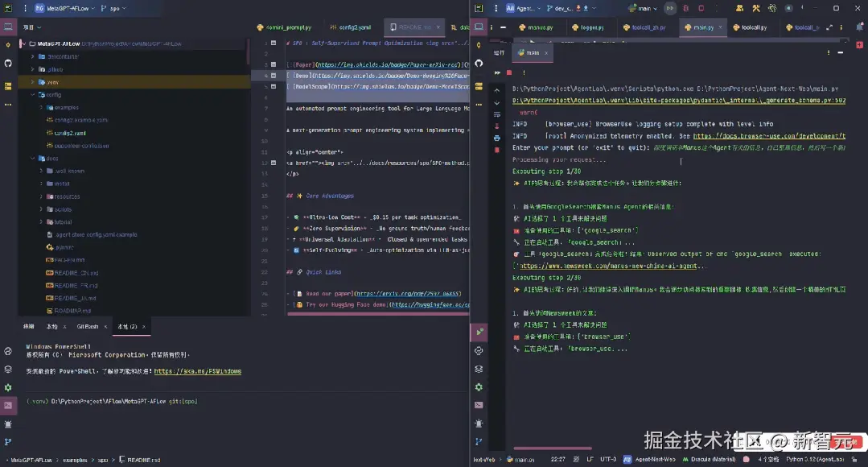Toggle soft-wrap in Run console
This screenshot has width=868, height=467.
pyautogui.click(x=497, y=114)
